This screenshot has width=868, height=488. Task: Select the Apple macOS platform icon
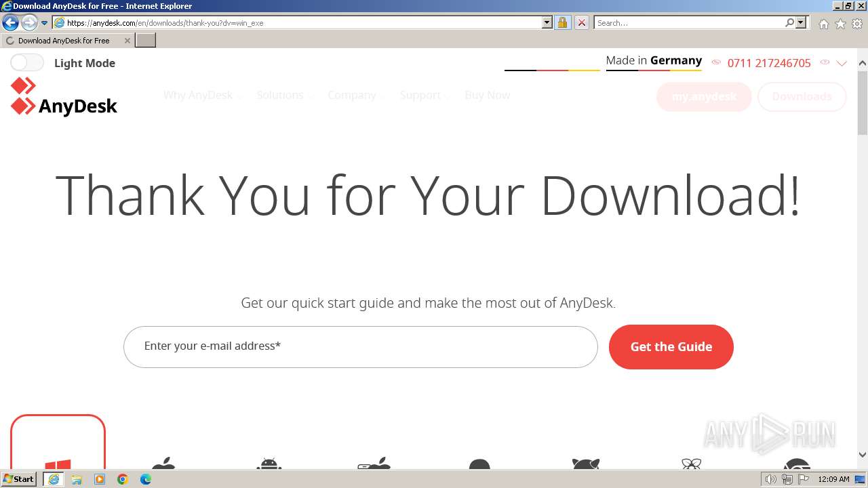163,463
